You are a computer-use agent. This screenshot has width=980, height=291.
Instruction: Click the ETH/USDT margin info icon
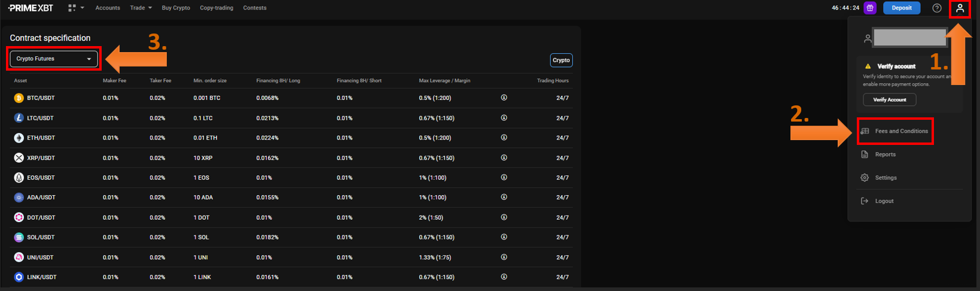pos(504,138)
